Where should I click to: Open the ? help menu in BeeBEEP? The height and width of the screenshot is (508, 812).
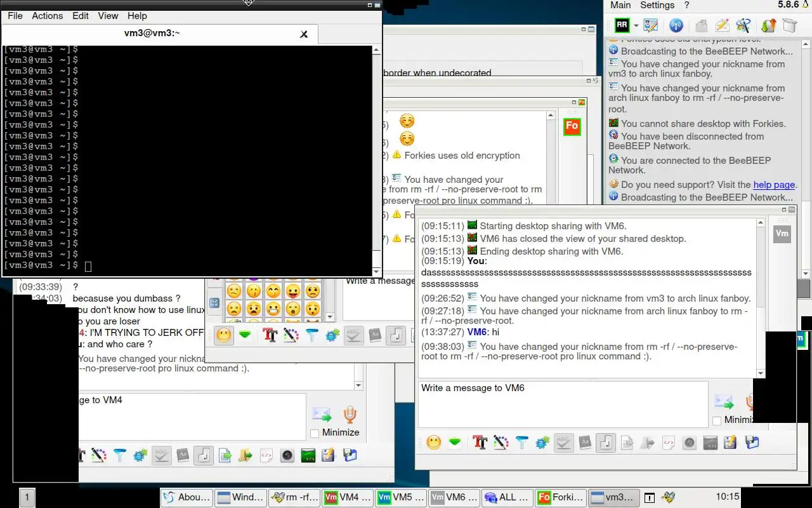686,5
